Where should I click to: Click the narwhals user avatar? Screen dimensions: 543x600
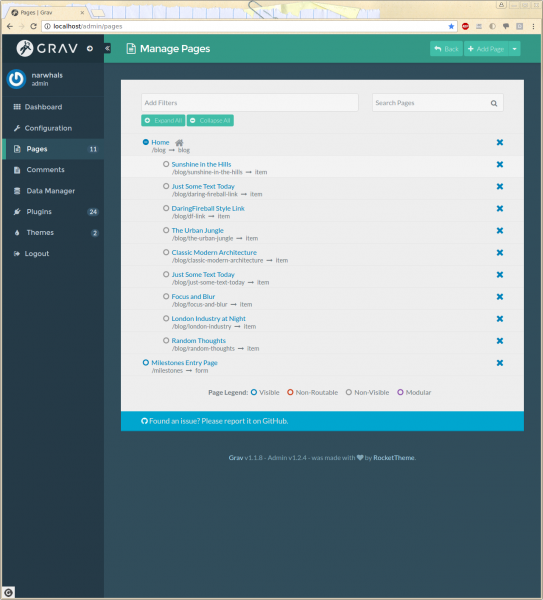click(16, 79)
